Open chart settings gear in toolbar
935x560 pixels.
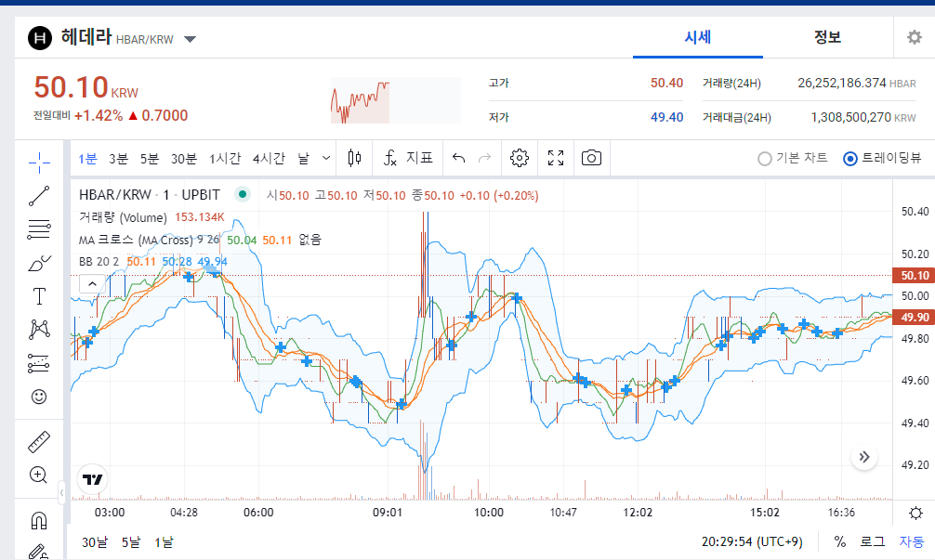pyautogui.click(x=520, y=158)
